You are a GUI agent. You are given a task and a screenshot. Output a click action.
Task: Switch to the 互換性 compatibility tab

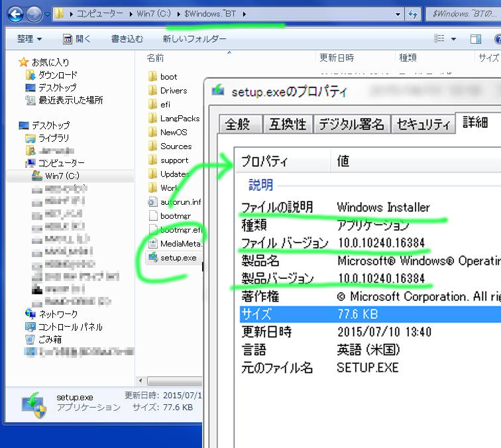(287, 124)
